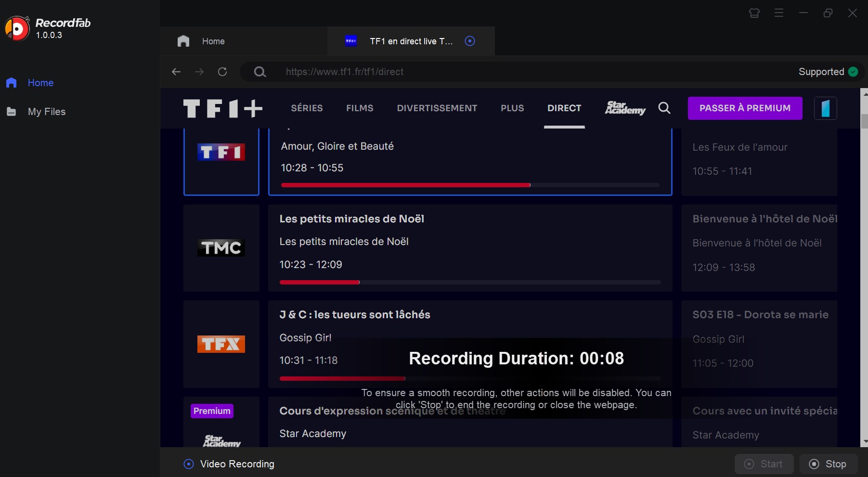This screenshot has width=868, height=477.
Task: Click the time 10:23 - 12:09
Action: [x=311, y=265]
